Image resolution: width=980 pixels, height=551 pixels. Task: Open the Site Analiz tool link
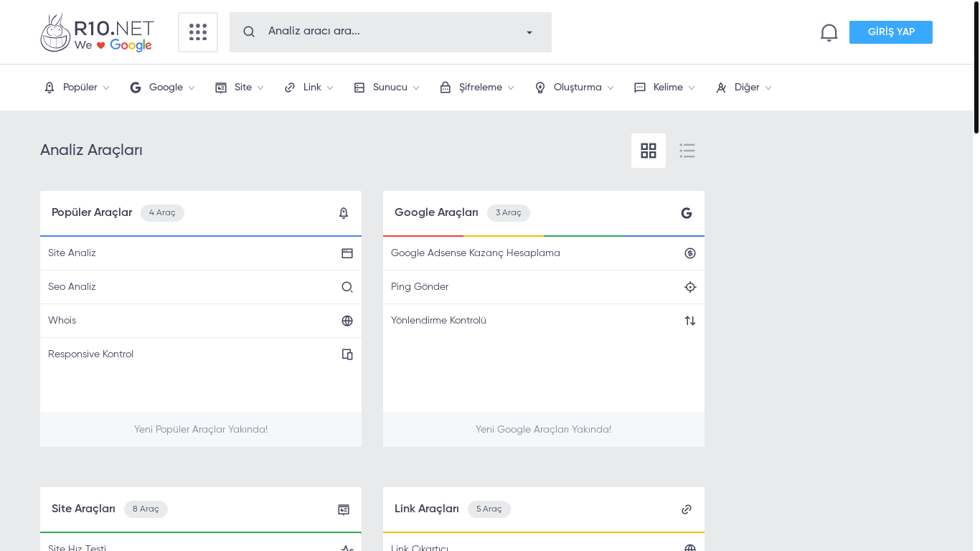72,253
